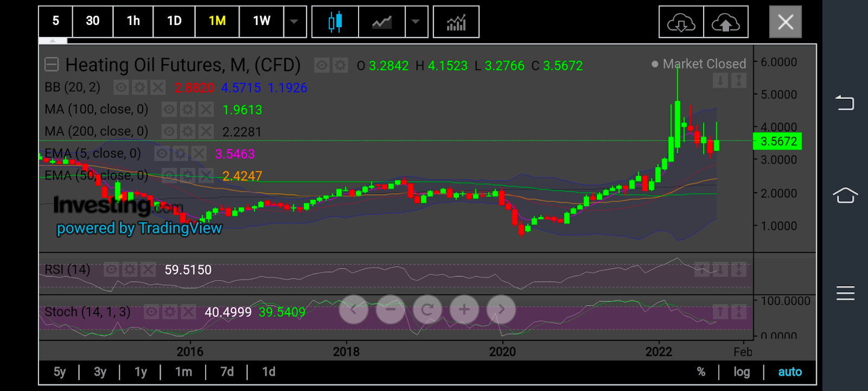Save chart layout via cloud upload
Screen dimensions: 868x391
[x=726, y=22]
